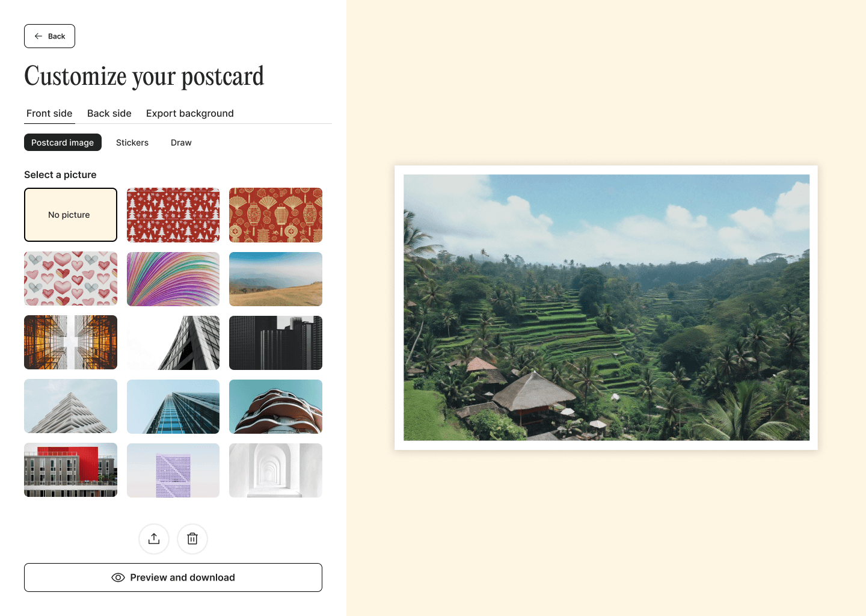Pick the red Chinese lantern pattern thumbnail

275,215
